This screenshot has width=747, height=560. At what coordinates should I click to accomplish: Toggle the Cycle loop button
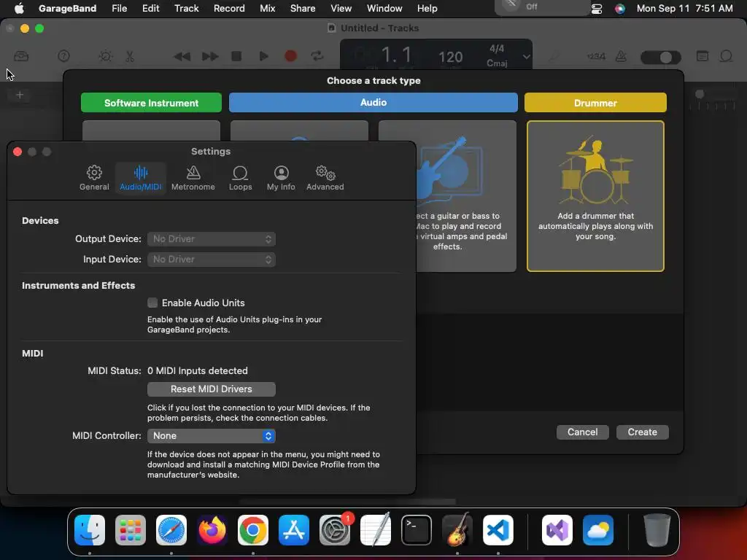click(x=317, y=56)
